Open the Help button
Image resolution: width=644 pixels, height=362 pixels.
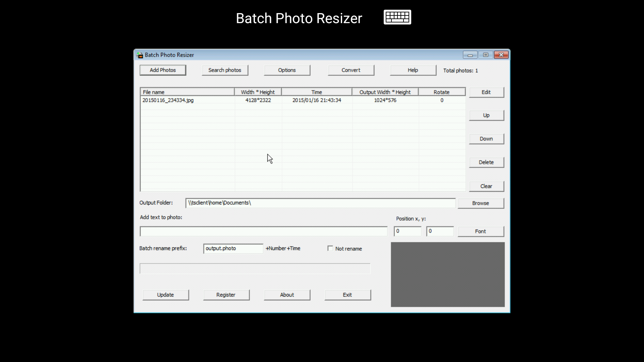tap(413, 70)
